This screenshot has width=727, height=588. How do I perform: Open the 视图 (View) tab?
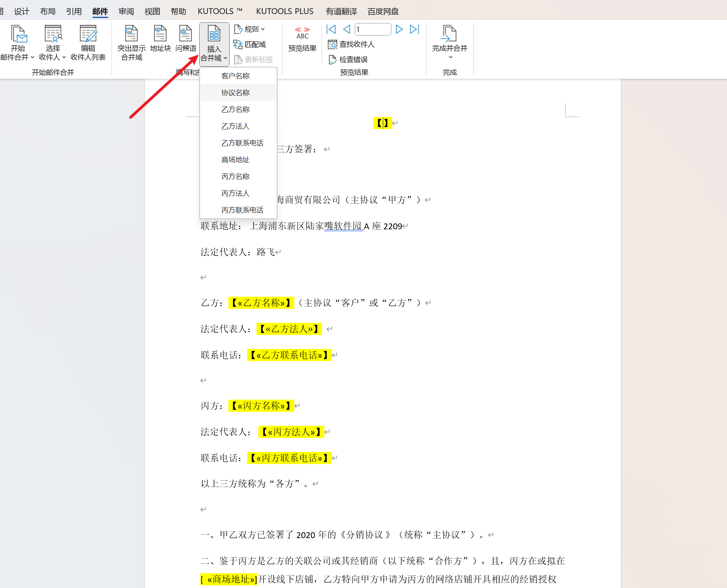[152, 11]
